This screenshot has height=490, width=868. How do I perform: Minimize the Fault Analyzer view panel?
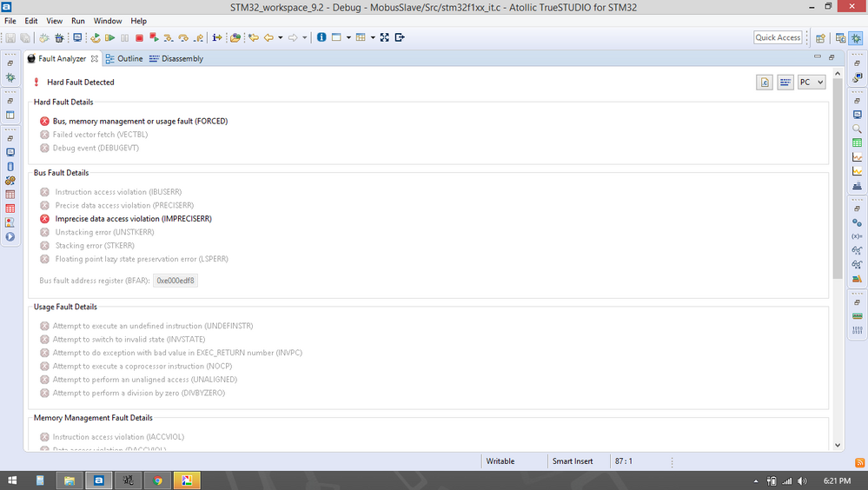click(x=818, y=56)
